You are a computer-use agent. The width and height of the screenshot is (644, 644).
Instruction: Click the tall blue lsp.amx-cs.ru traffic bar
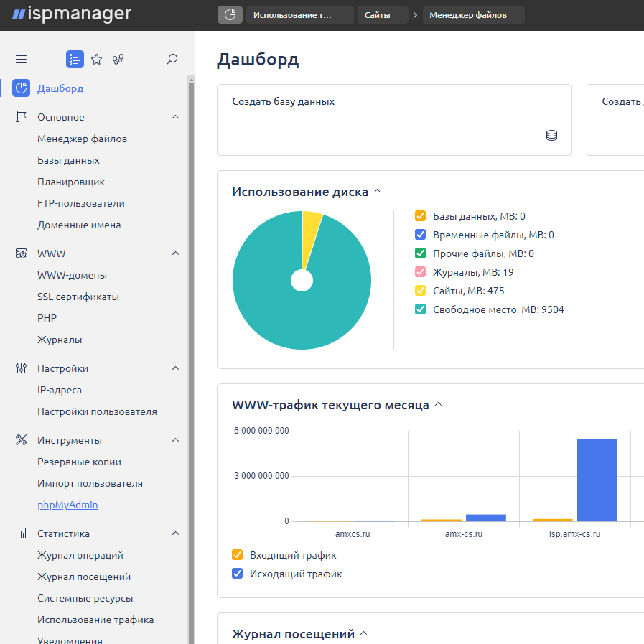[597, 480]
